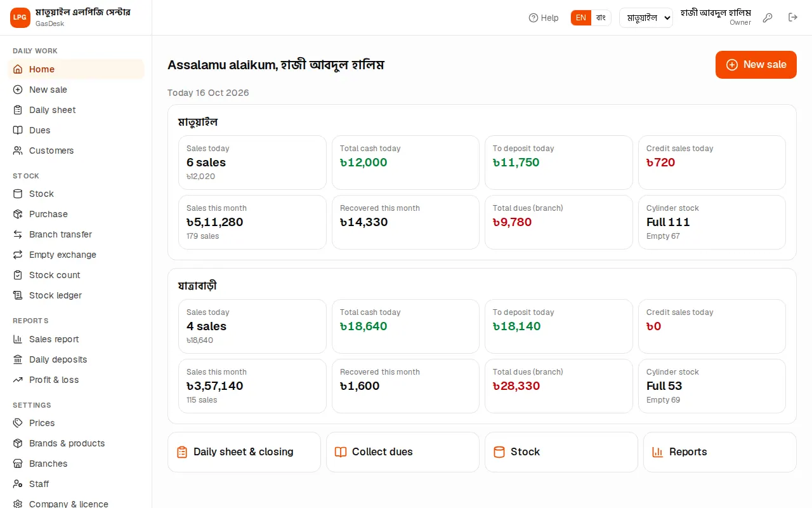Click the মাতুয়াইল 6 sales card
812x508 pixels.
pos(252,163)
